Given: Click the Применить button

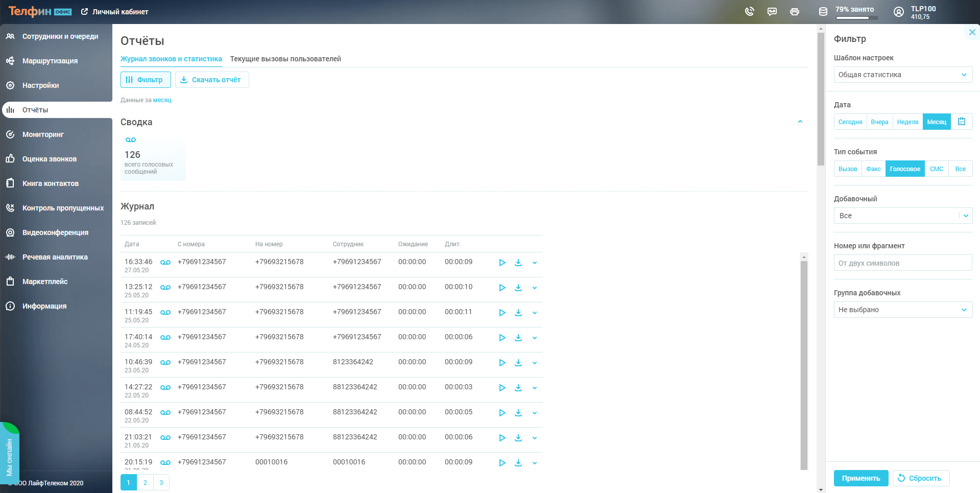Looking at the screenshot, I should (x=861, y=478).
